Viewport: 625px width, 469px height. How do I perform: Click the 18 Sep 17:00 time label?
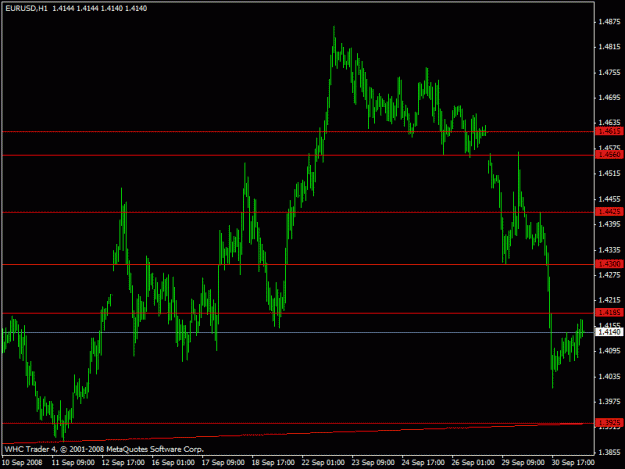point(273,463)
